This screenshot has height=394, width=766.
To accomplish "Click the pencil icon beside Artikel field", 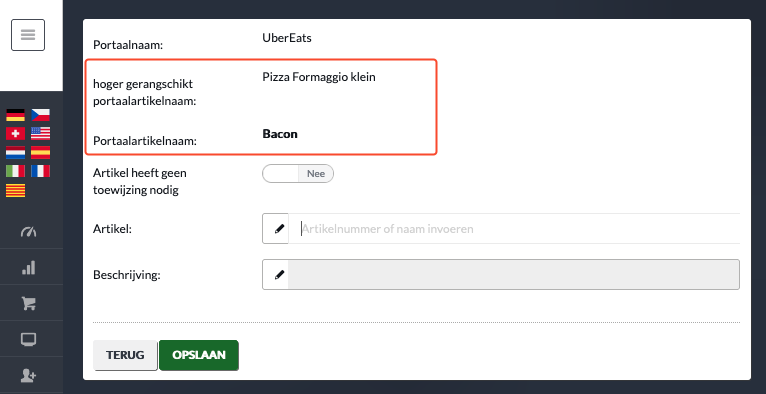I will pyautogui.click(x=276, y=228).
